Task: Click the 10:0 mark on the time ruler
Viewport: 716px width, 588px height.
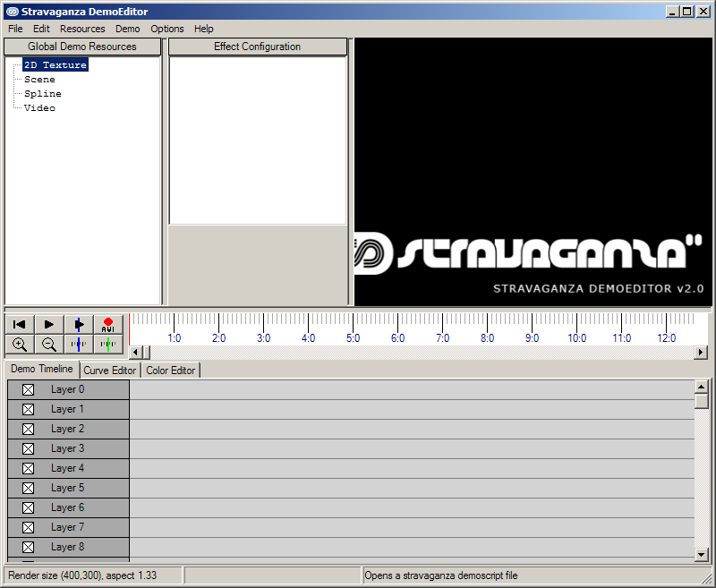Action: point(576,338)
